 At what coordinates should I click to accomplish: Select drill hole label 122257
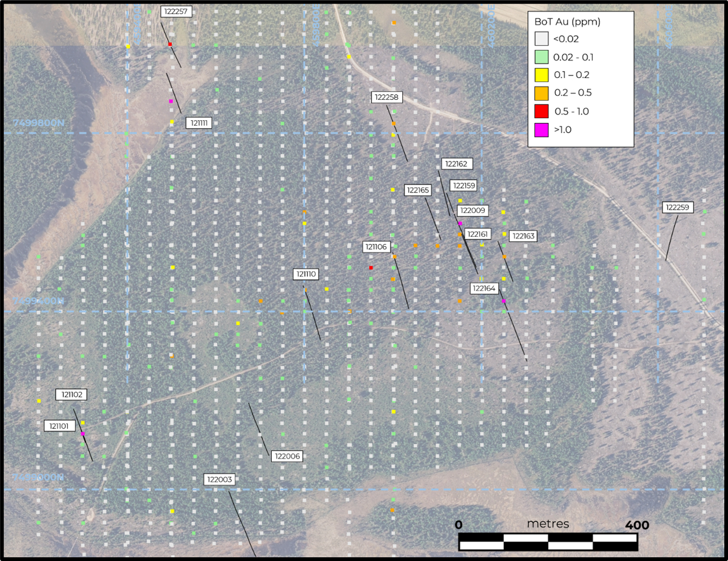[x=175, y=11]
